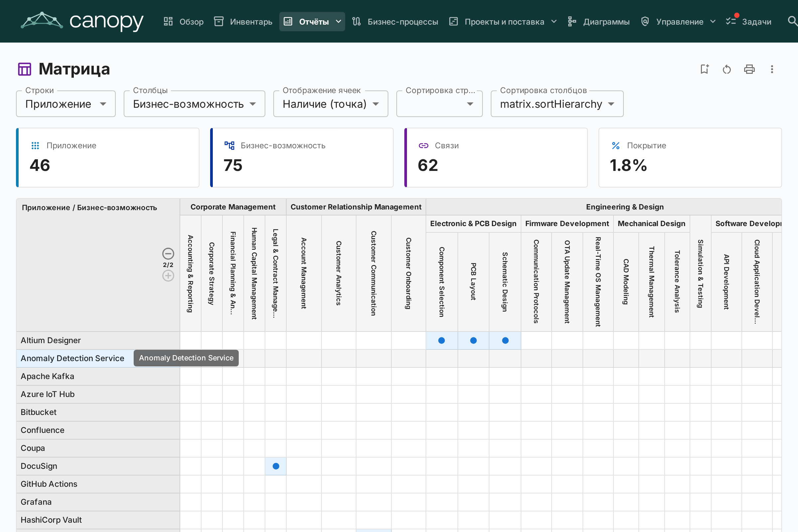This screenshot has height=532, width=798.
Task: Select the GitHub Actions row
Action: [x=98, y=484]
